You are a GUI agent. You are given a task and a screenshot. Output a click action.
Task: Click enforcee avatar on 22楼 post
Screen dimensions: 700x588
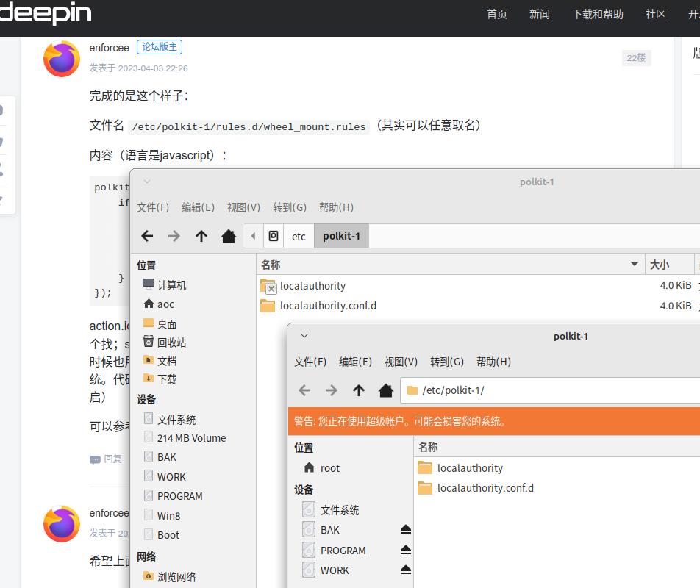pos(62,59)
